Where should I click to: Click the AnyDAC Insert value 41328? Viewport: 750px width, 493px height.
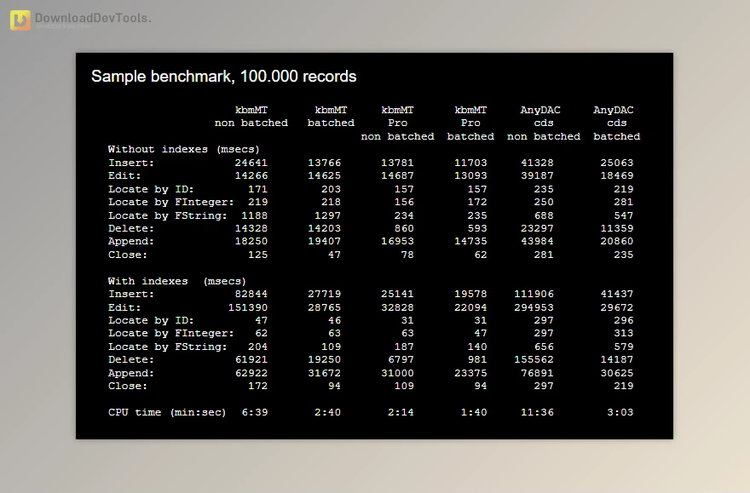click(537, 163)
